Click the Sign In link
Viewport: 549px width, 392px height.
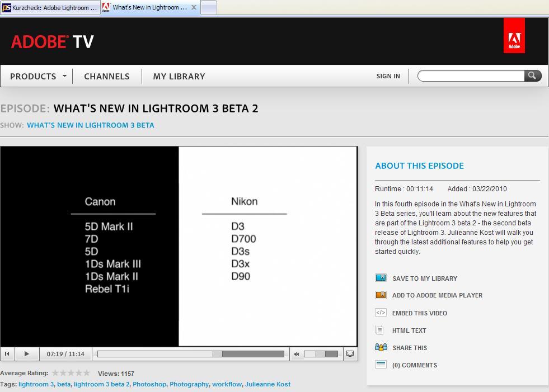(388, 76)
